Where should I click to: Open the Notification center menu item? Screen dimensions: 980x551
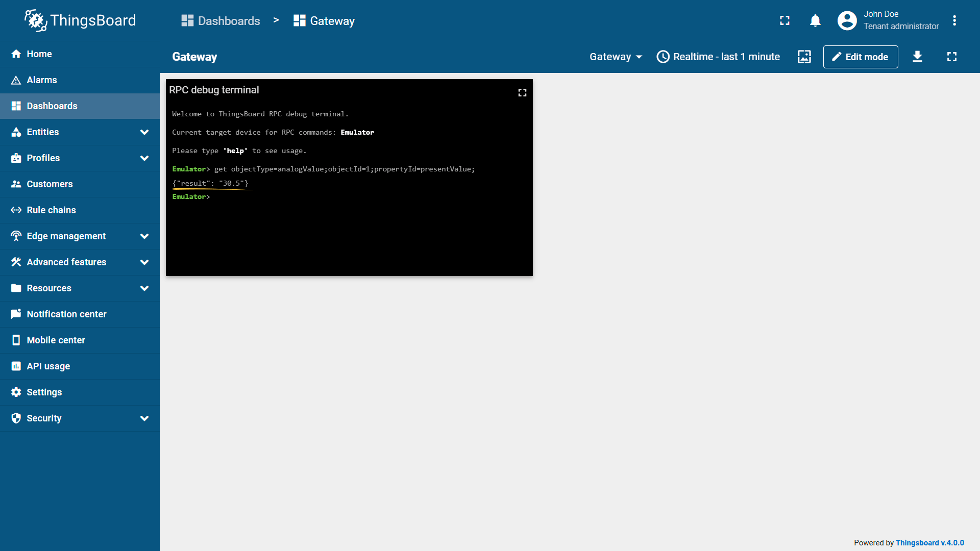click(66, 314)
